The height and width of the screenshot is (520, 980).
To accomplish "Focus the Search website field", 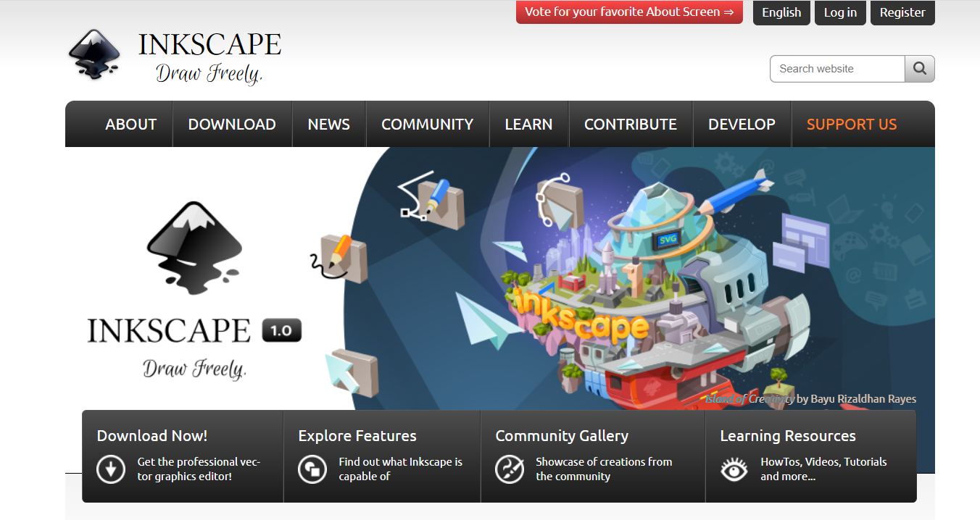I will click(837, 69).
